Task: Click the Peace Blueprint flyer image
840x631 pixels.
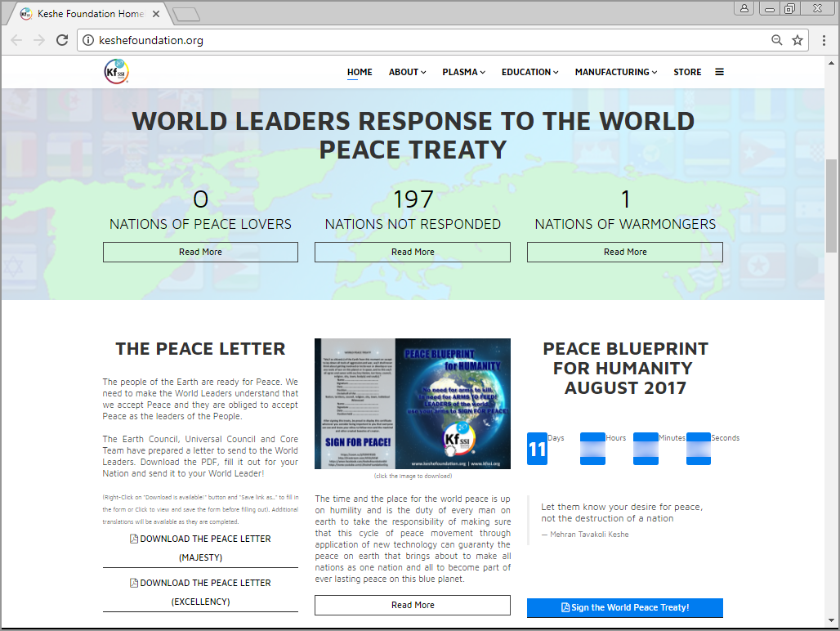Action: (413, 403)
